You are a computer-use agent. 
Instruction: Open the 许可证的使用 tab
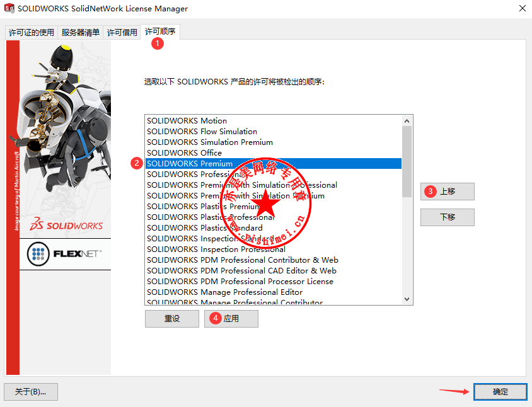pyautogui.click(x=32, y=33)
